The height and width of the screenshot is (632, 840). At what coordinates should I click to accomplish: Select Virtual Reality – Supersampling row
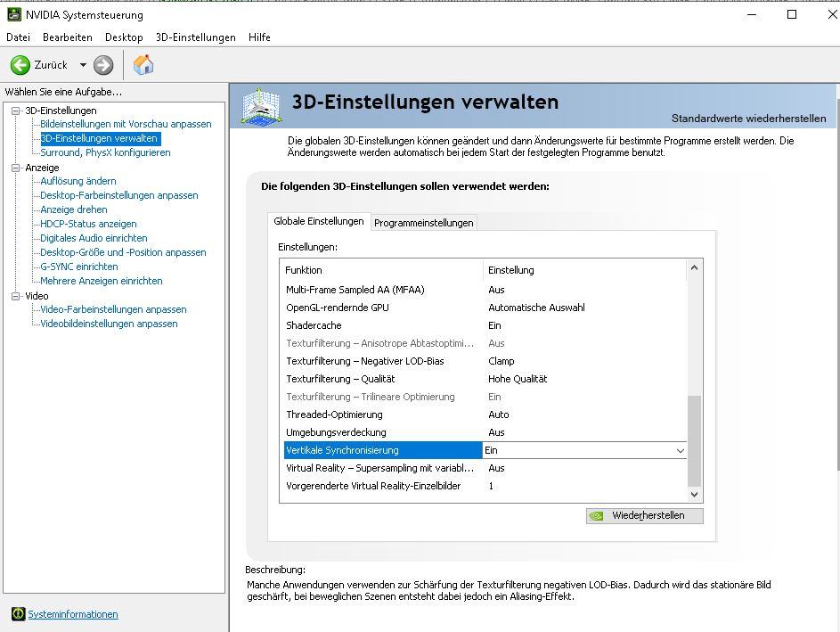point(485,468)
